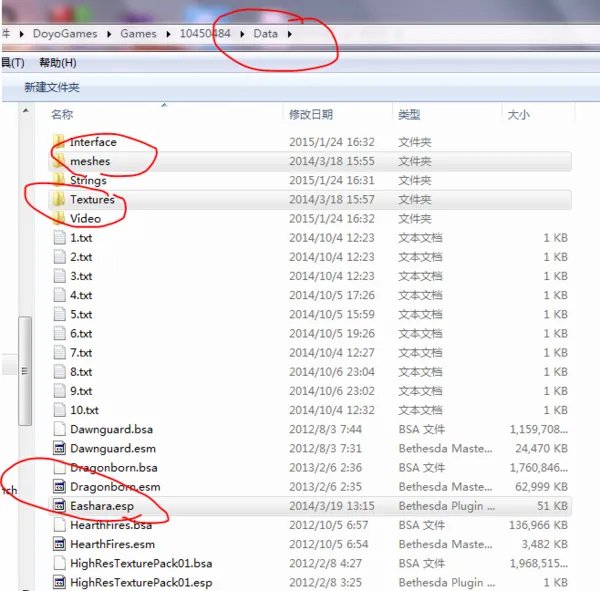Go to Games in the address bar
The width and height of the screenshot is (600, 591).
[x=139, y=34]
